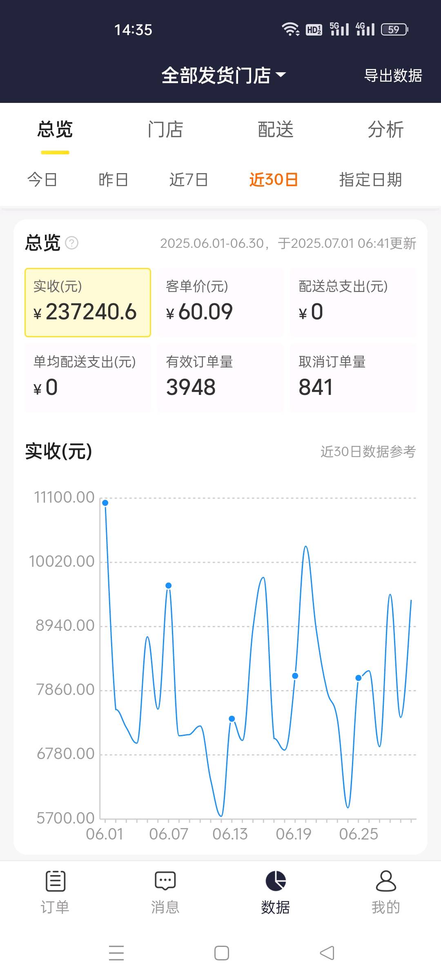Tap the Wi-Fi status icon
This screenshot has height=980, width=441.
291,29
